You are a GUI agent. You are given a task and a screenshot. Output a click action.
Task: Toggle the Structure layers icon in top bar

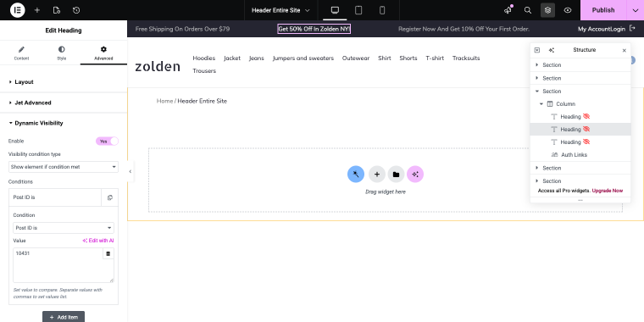pyautogui.click(x=548, y=10)
